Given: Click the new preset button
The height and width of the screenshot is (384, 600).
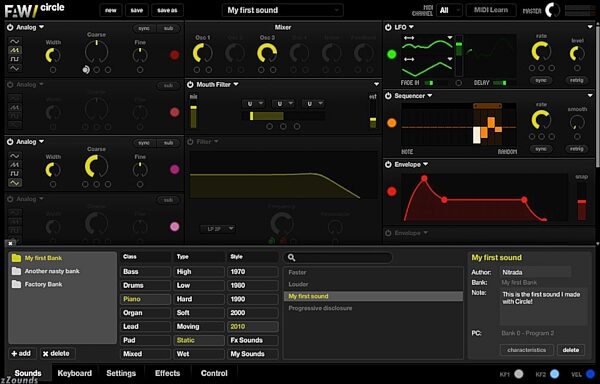Looking at the screenshot, I should (111, 10).
